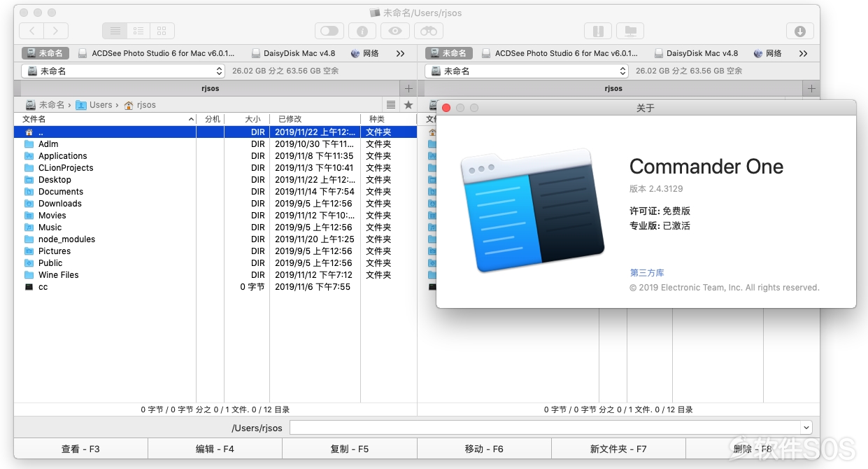The width and height of the screenshot is (868, 469).
Task: Select ACDSee volume in right drive bar
Action: click(x=559, y=53)
